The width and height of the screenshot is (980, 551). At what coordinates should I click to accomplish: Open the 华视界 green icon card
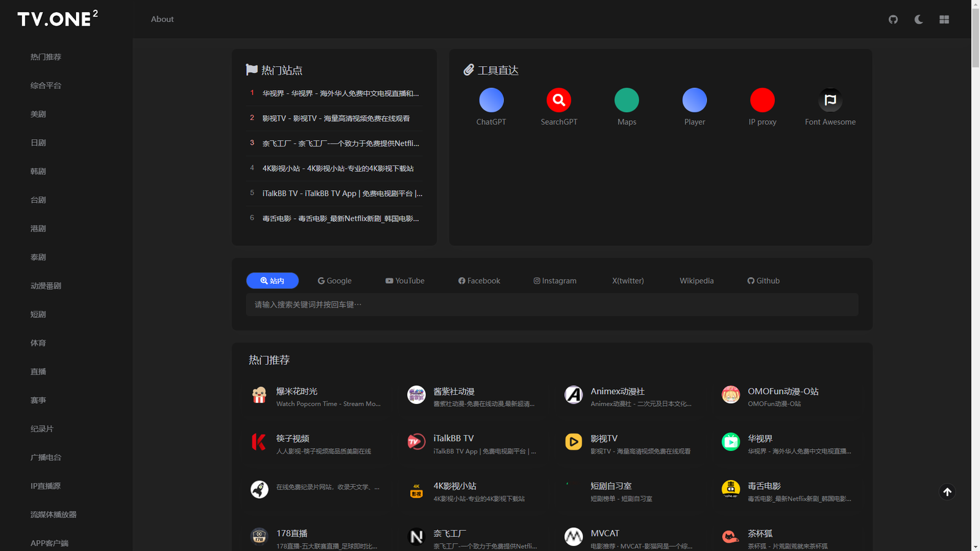(x=731, y=443)
